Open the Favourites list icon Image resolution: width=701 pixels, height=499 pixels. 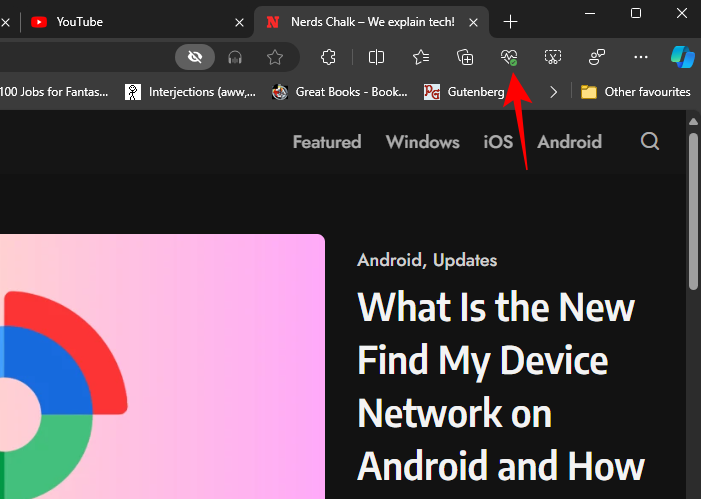coord(421,57)
